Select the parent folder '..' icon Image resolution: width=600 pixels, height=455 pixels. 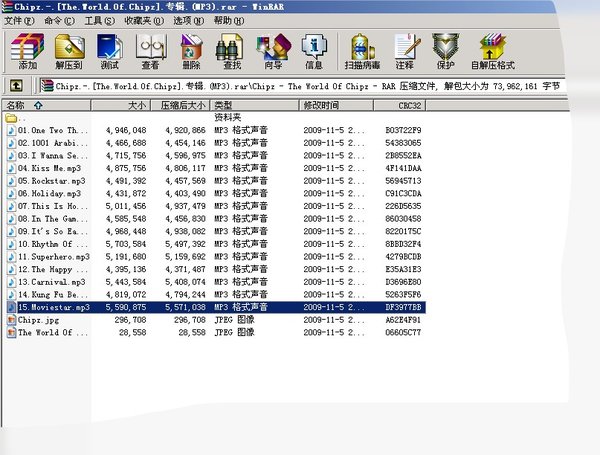(x=11, y=117)
